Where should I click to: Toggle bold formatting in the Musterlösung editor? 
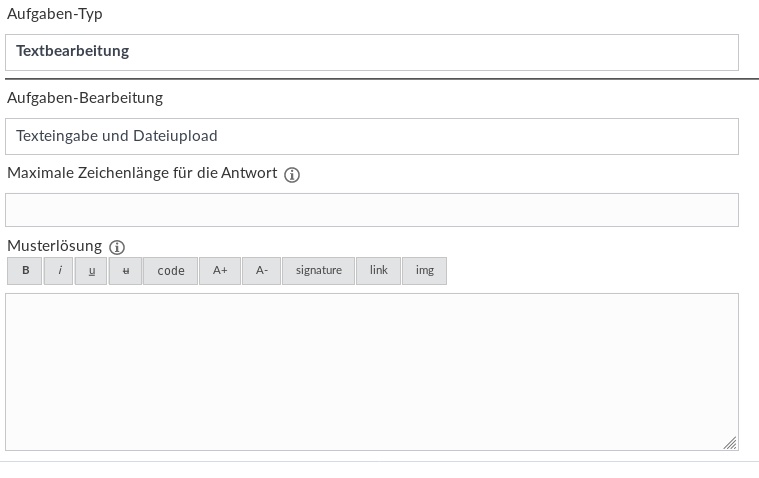point(25,271)
